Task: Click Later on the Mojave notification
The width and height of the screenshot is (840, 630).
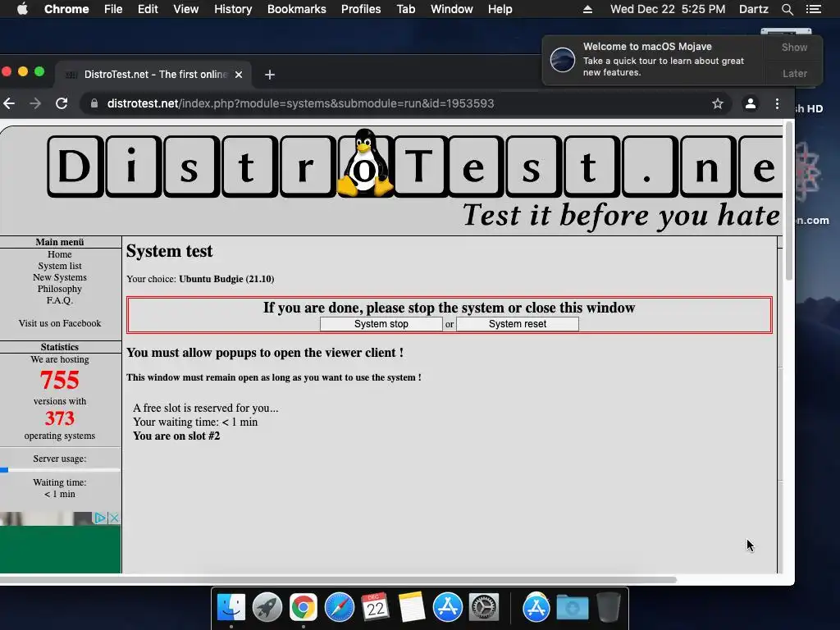Action: tap(794, 73)
